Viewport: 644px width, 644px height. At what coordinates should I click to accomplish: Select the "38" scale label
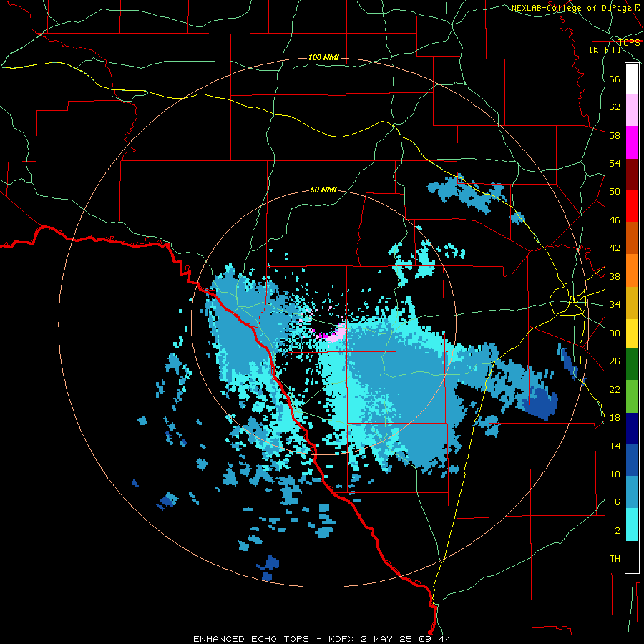tap(615, 276)
